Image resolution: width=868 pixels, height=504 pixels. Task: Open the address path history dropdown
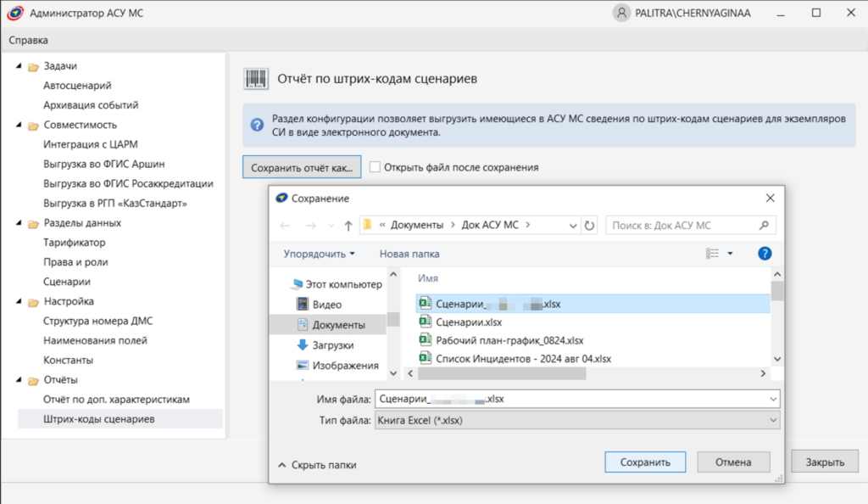point(573,226)
